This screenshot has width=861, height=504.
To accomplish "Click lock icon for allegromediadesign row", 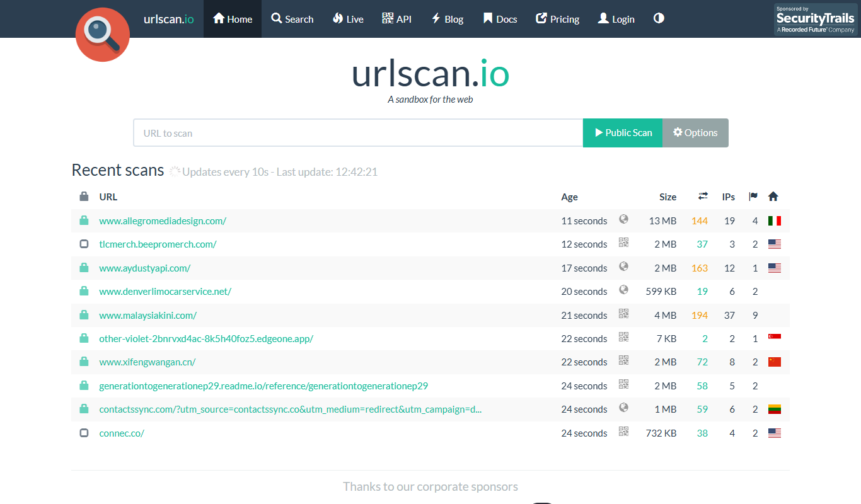I will 84,220.
